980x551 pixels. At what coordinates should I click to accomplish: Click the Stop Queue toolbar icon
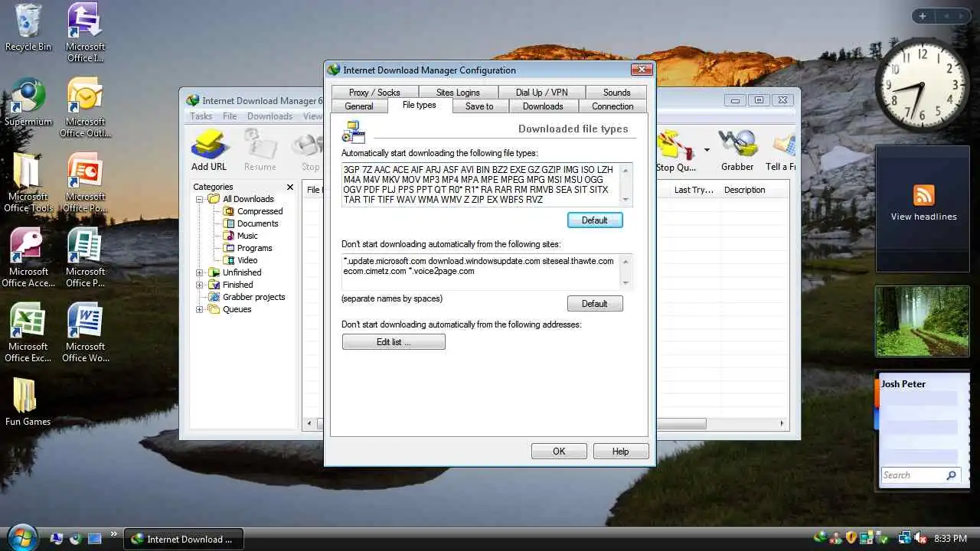click(x=675, y=151)
